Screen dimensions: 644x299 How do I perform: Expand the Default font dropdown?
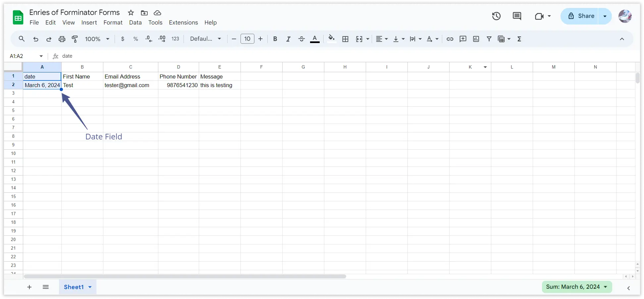pyautogui.click(x=205, y=39)
